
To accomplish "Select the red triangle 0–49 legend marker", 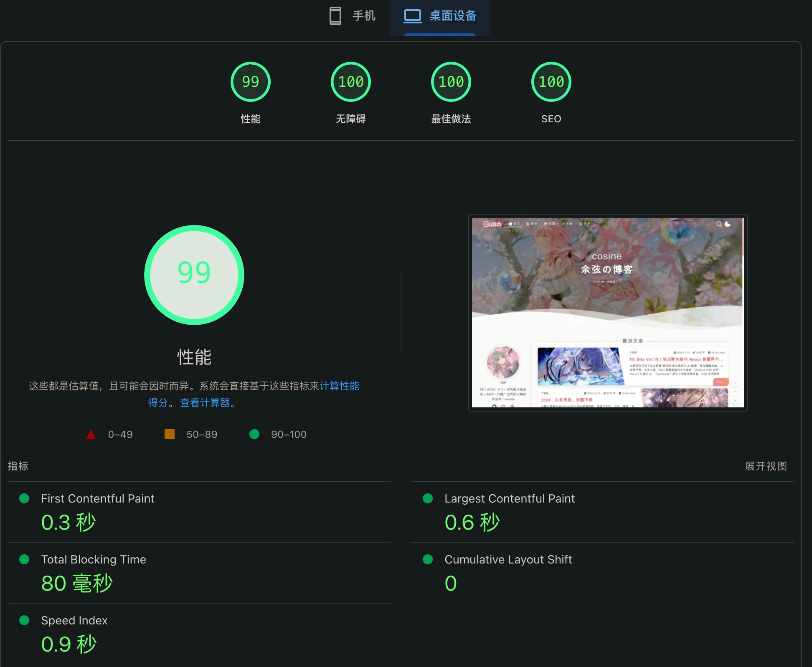I will pyautogui.click(x=91, y=435).
